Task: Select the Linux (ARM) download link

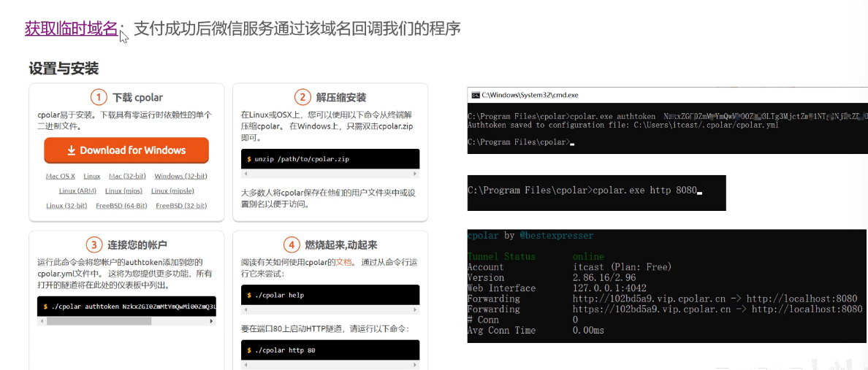Action: point(78,190)
